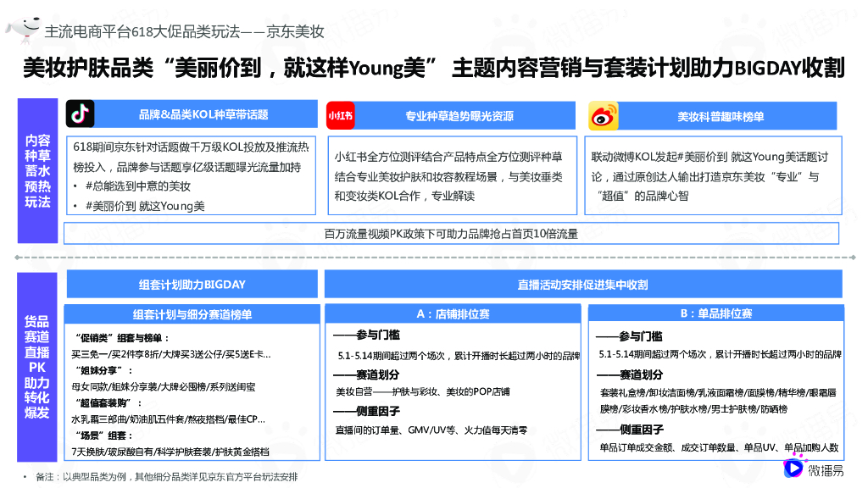The image size is (868, 488).
Task: Click the 备注 footnote at bottom
Action: [167, 476]
